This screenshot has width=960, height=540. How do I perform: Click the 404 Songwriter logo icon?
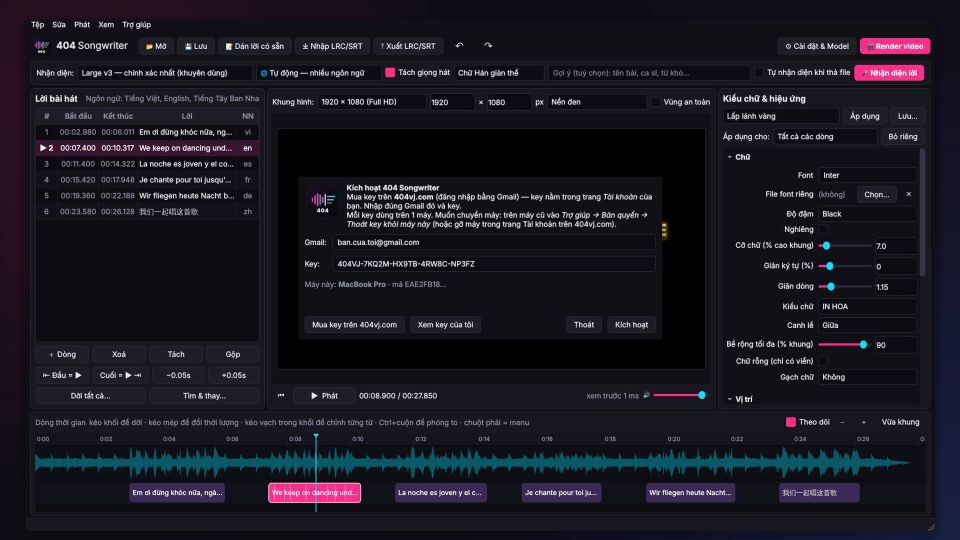[x=42, y=46]
